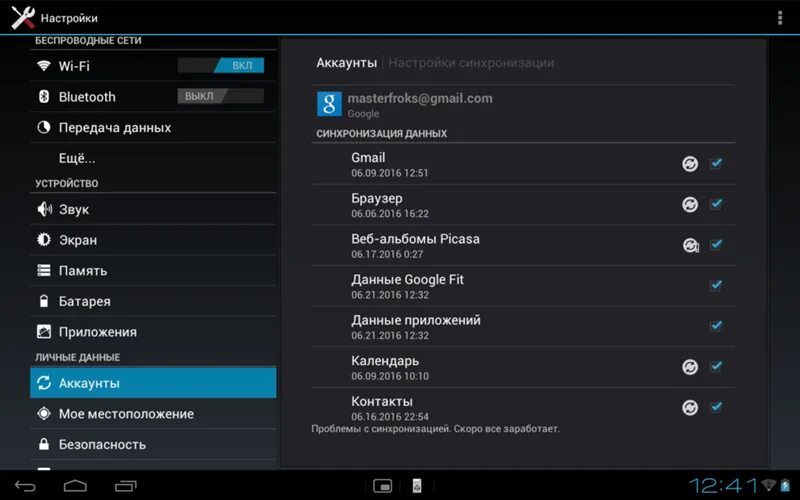800x500 pixels.
Task: Click Календарь sync date 06.09.2016 10:10
Action: tap(390, 376)
